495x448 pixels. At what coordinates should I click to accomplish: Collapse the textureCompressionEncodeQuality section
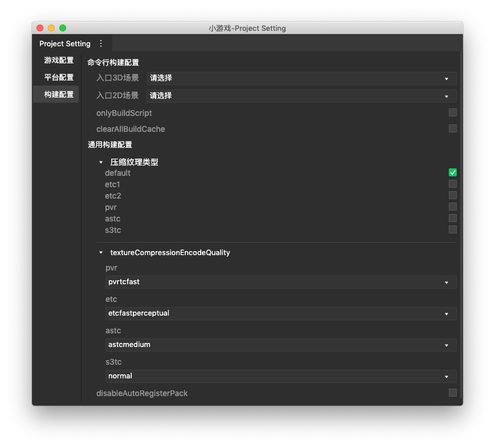pos(101,252)
